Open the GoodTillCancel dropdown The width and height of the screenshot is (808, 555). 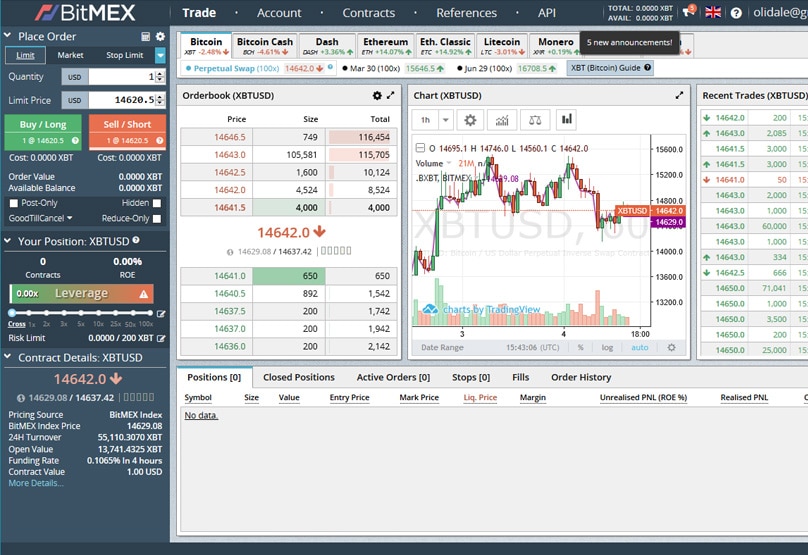[x=40, y=218]
